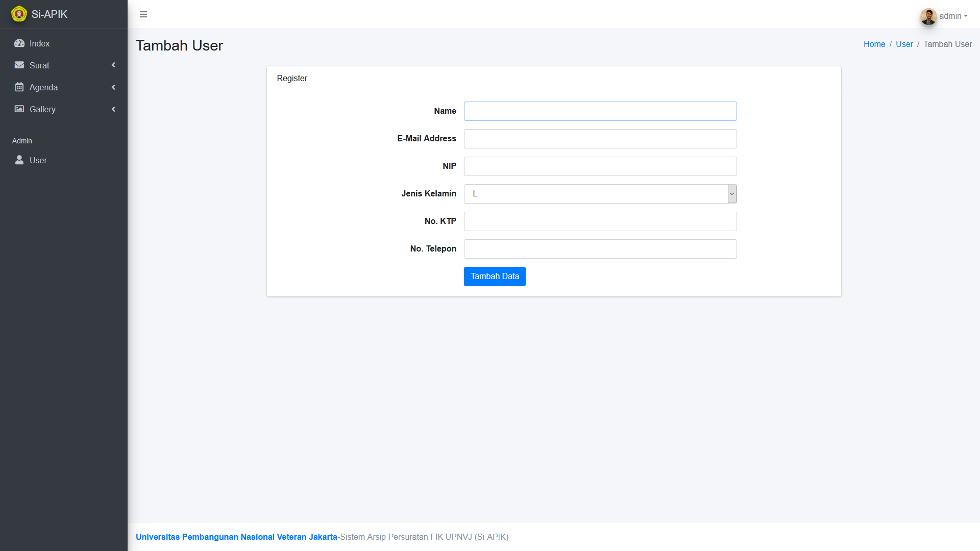
Task: Open the Home breadcrumb link
Action: click(874, 44)
